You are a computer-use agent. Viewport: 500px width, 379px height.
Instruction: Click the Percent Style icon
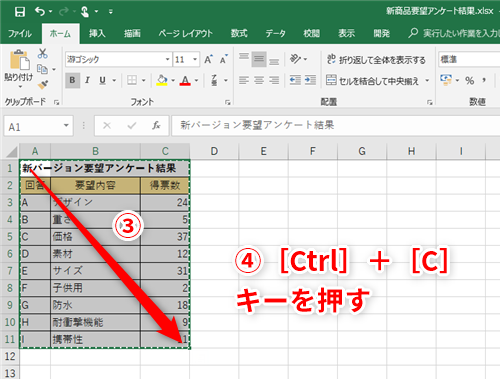click(469, 80)
